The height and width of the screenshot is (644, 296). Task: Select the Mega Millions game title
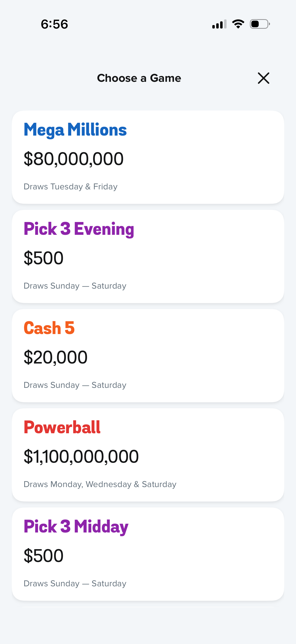point(75,130)
